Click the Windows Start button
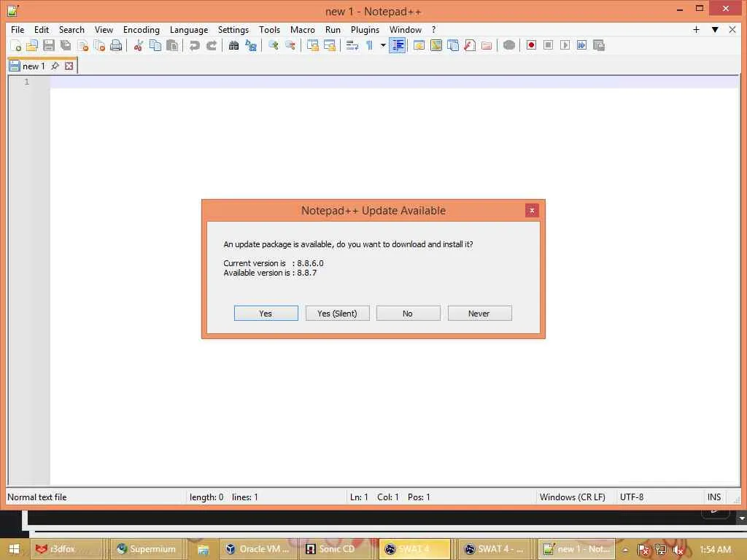This screenshot has height=560, width=747. (14, 549)
